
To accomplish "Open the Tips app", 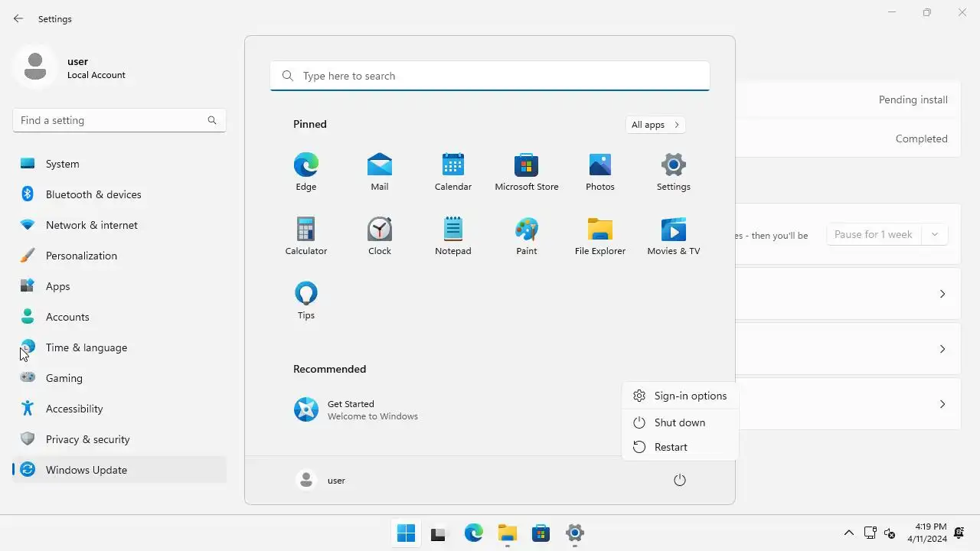I will click(x=306, y=301).
